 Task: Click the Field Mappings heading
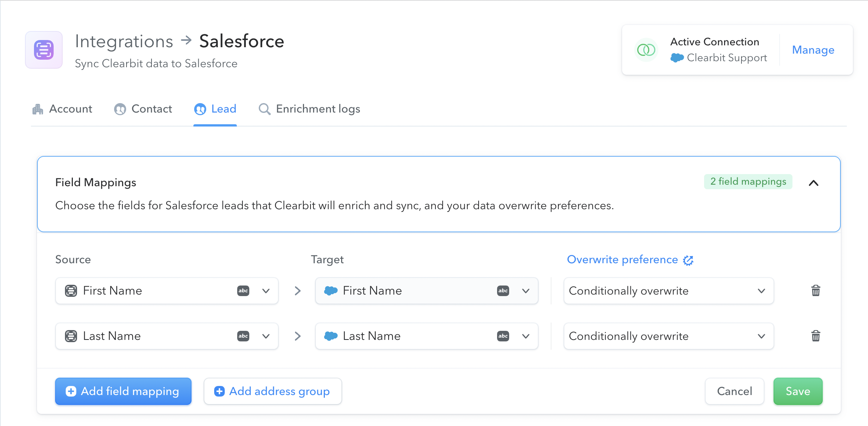96,183
